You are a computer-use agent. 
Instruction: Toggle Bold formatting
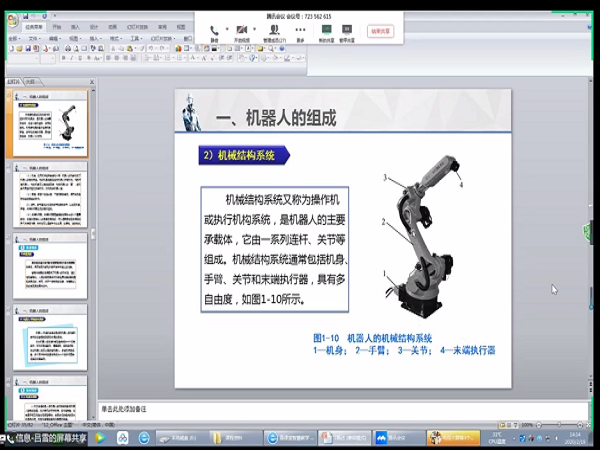click(64, 58)
